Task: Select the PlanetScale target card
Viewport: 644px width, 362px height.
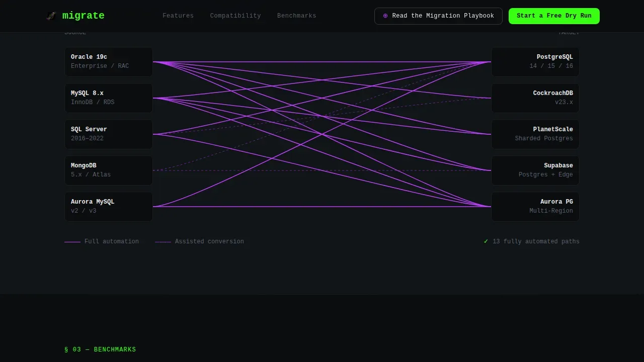Action: pyautogui.click(x=535, y=134)
